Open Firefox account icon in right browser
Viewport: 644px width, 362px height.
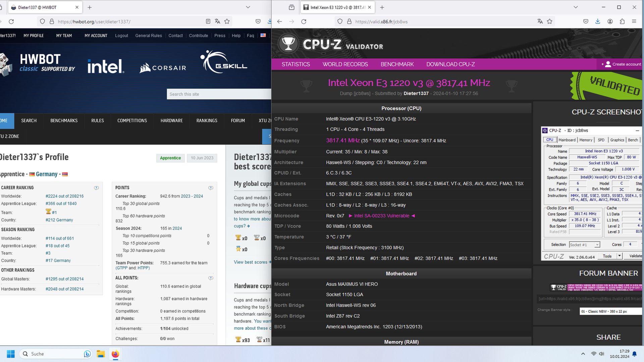click(610, 21)
